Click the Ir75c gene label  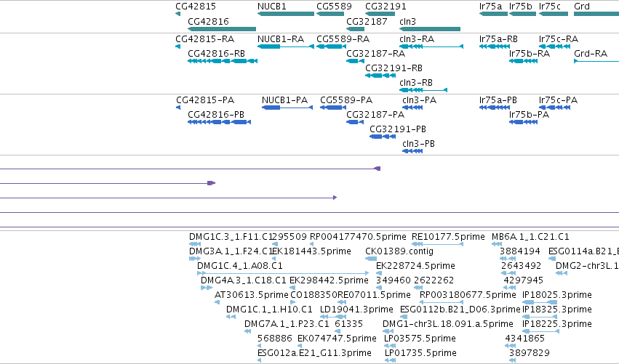click(x=549, y=7)
